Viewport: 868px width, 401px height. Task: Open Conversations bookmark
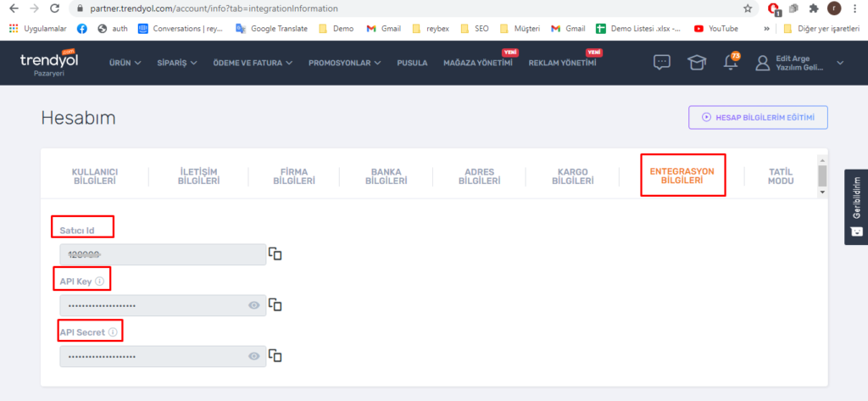[x=181, y=28]
